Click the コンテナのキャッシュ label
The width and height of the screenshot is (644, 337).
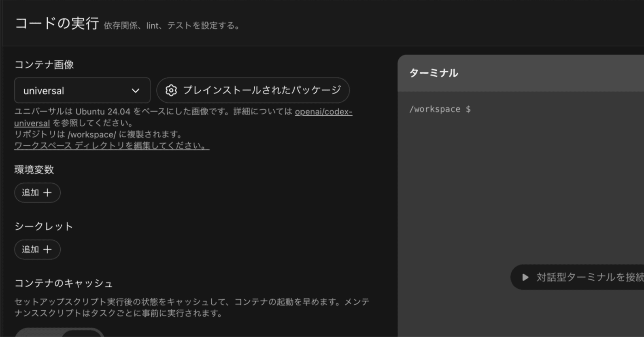[64, 283]
